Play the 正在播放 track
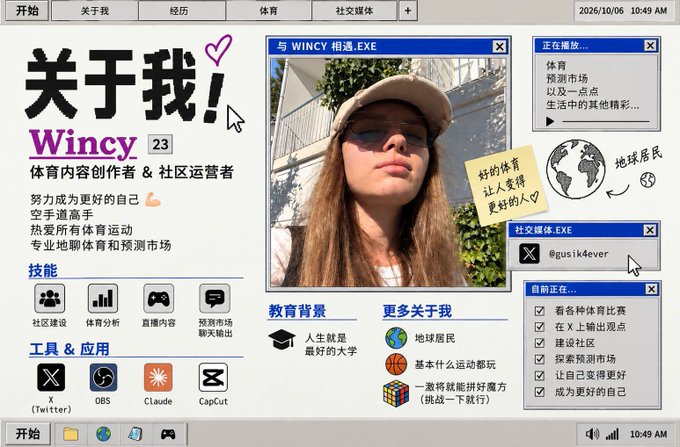The width and height of the screenshot is (680, 447). tap(550, 121)
